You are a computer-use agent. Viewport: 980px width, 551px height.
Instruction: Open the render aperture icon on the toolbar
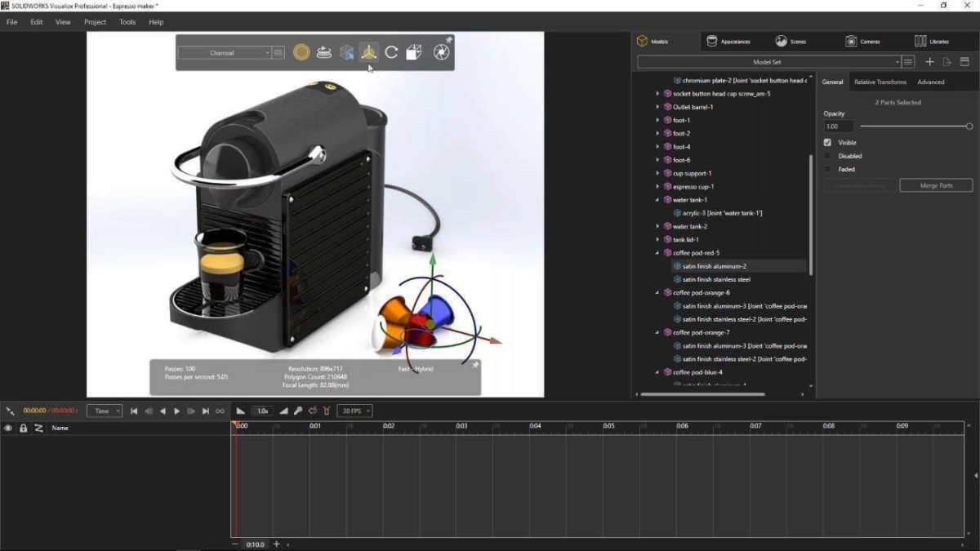[439, 51]
